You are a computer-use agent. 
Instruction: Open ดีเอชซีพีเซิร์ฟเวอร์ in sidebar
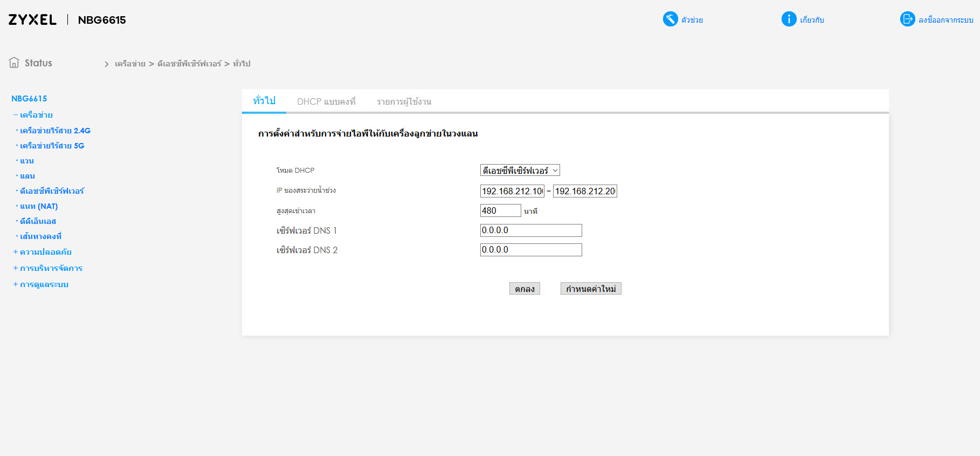52,191
